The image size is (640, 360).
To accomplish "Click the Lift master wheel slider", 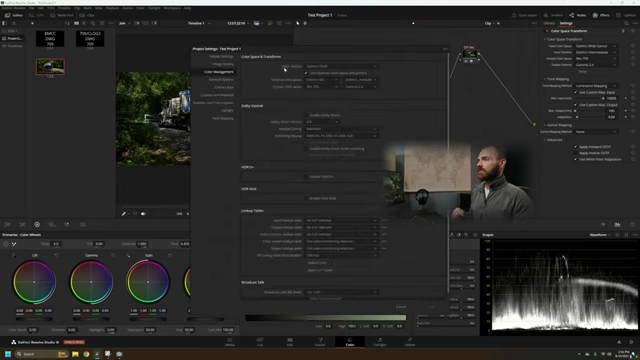I will (34, 319).
